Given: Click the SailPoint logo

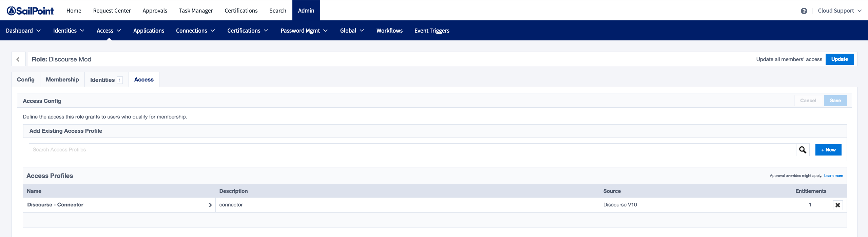Looking at the screenshot, I should click(x=30, y=11).
